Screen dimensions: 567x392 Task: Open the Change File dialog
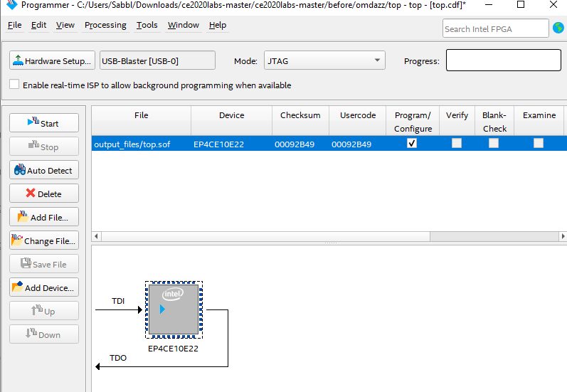(x=44, y=240)
